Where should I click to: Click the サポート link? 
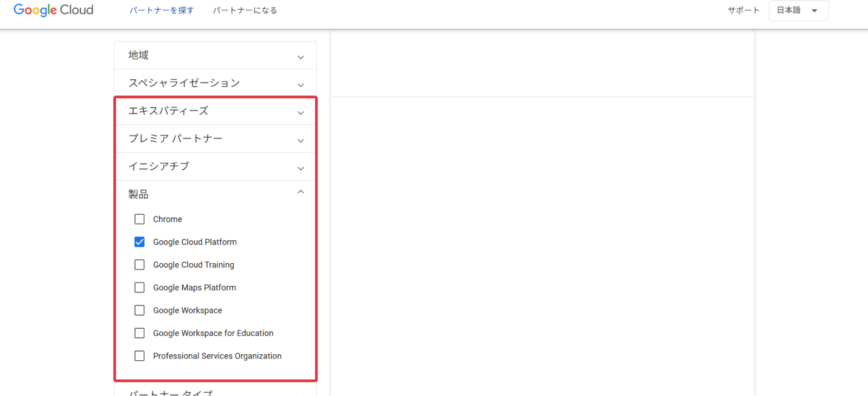743,10
